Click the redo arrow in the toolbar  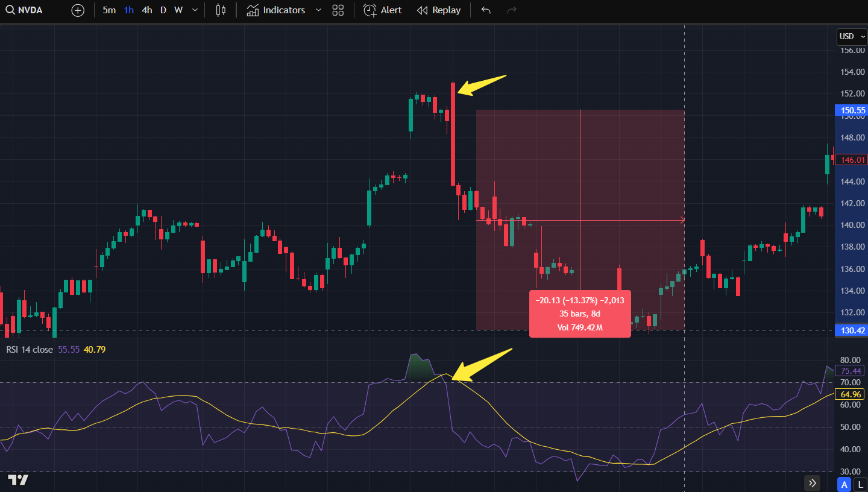[x=512, y=10]
